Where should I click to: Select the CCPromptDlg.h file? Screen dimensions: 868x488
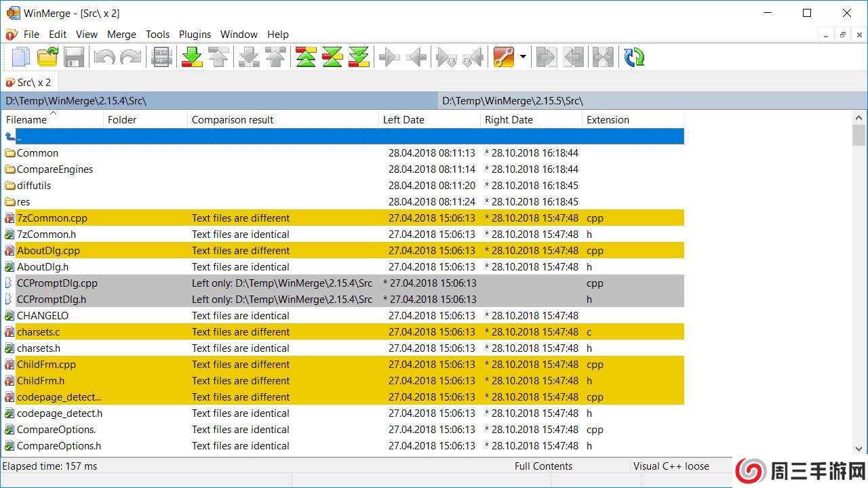[x=343, y=300]
